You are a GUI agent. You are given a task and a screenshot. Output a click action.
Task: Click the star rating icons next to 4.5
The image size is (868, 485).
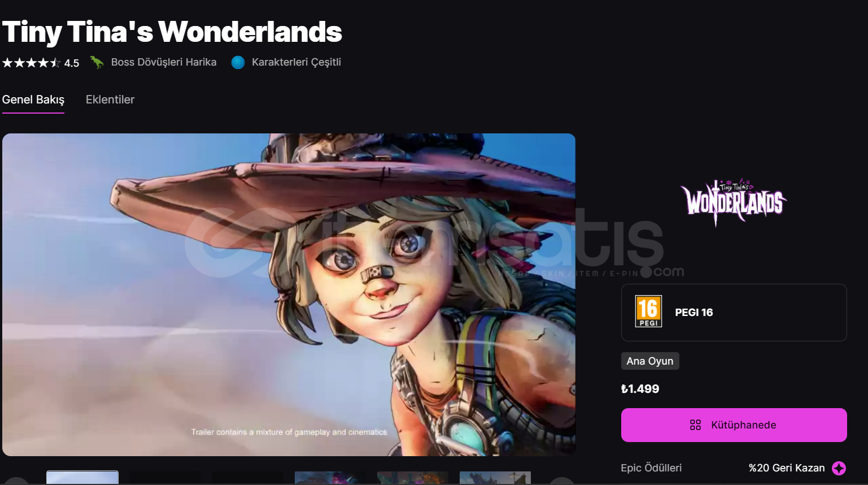31,63
